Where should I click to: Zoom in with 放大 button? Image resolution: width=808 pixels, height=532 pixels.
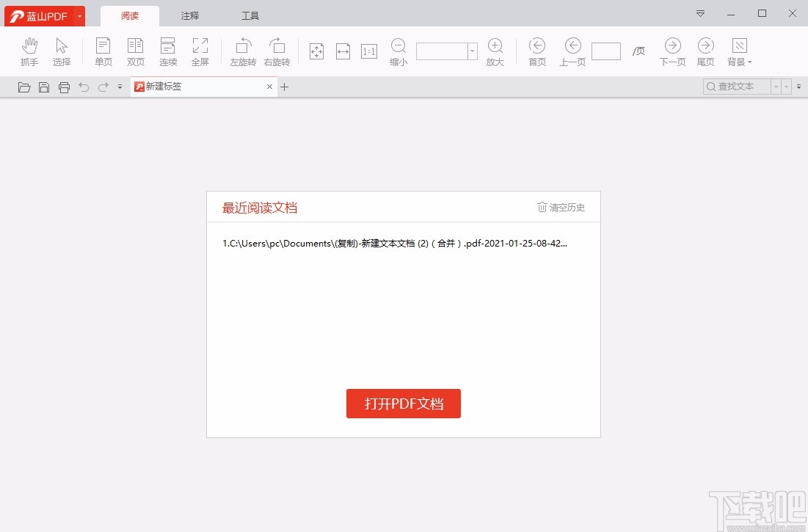(x=495, y=52)
